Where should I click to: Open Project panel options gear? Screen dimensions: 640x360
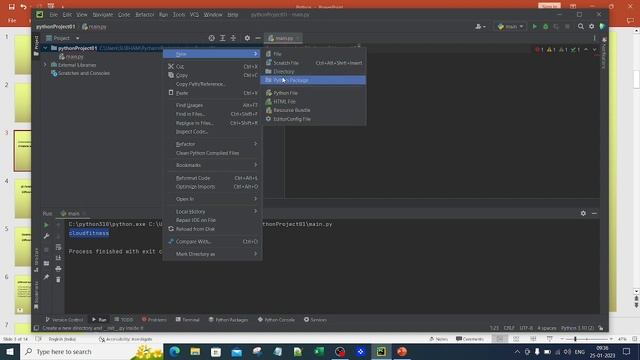pyautogui.click(x=247, y=38)
